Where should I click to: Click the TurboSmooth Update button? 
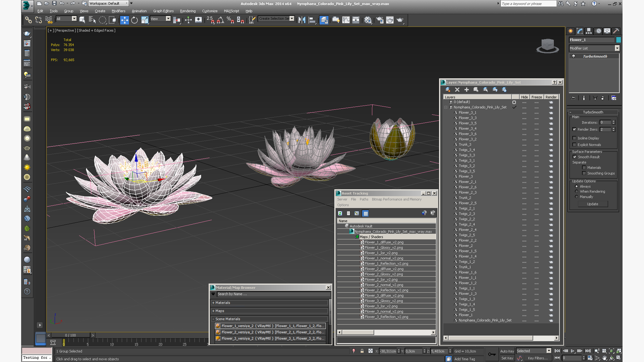pos(593,204)
